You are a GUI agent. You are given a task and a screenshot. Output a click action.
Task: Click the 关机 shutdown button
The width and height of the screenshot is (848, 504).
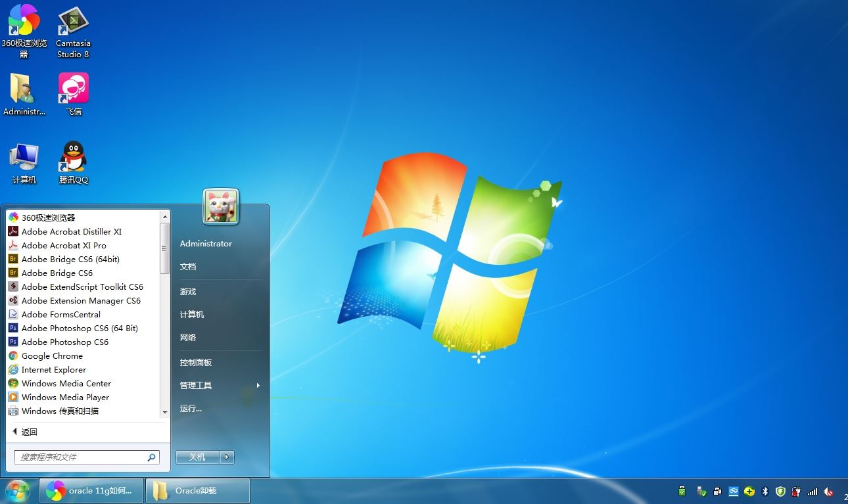197,457
